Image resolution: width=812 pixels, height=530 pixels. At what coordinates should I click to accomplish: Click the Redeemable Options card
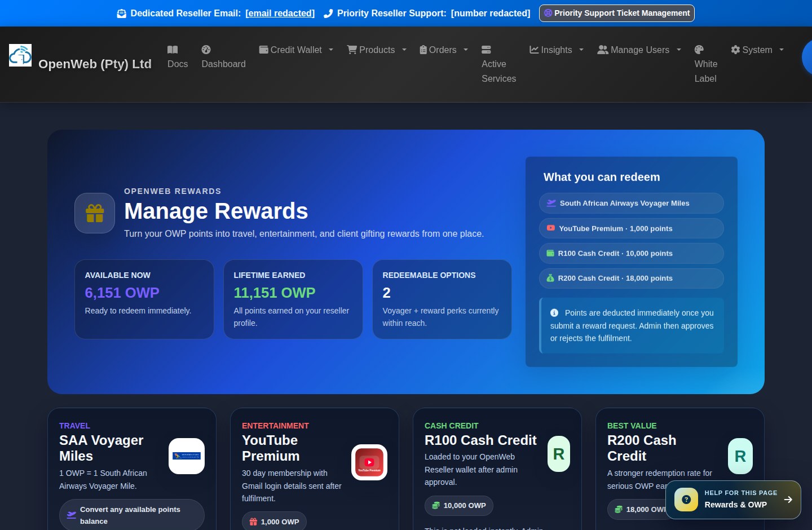(442, 299)
